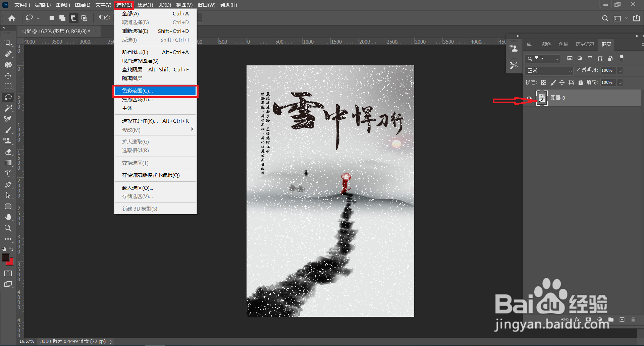Image resolution: width=644 pixels, height=346 pixels.
Task: Open the collapsed wrench and scissors panel
Action: (514, 65)
